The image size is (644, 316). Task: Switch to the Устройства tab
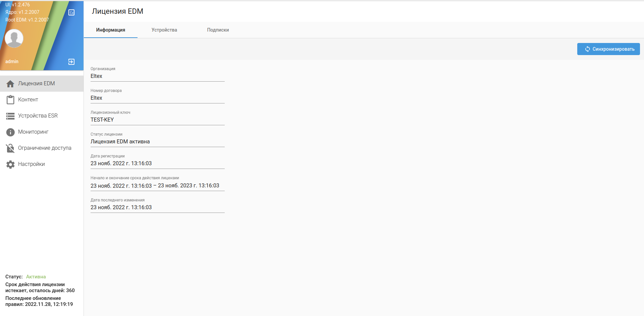(164, 30)
